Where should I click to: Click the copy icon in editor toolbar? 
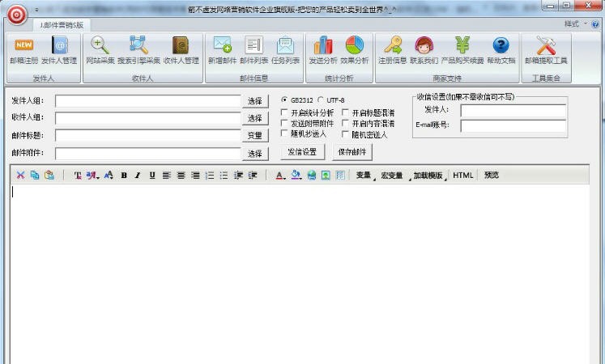35,176
